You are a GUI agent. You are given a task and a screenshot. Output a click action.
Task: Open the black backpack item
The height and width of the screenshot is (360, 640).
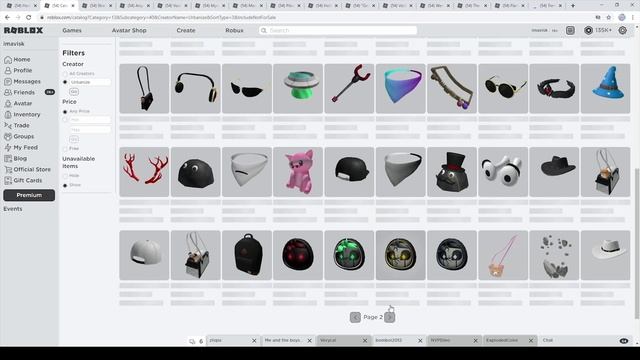(x=247, y=255)
